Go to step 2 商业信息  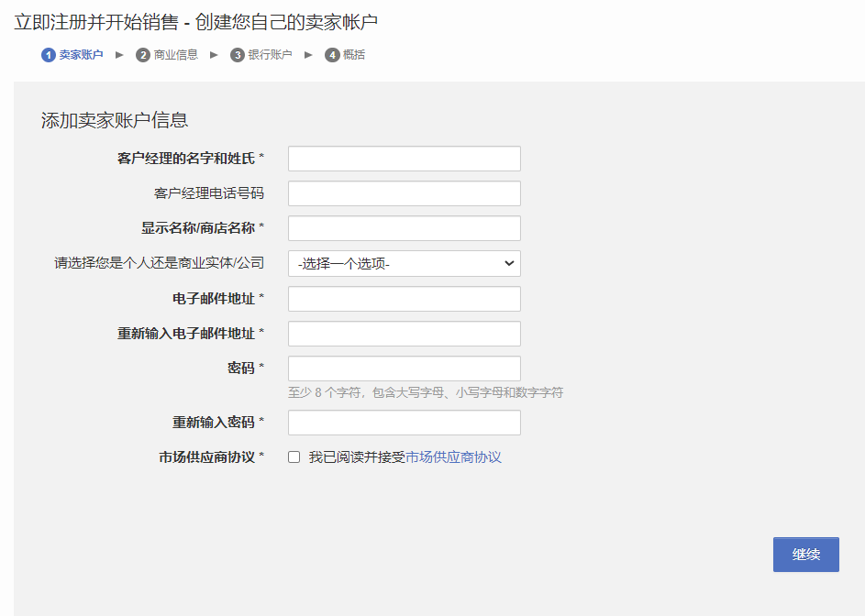(167, 55)
